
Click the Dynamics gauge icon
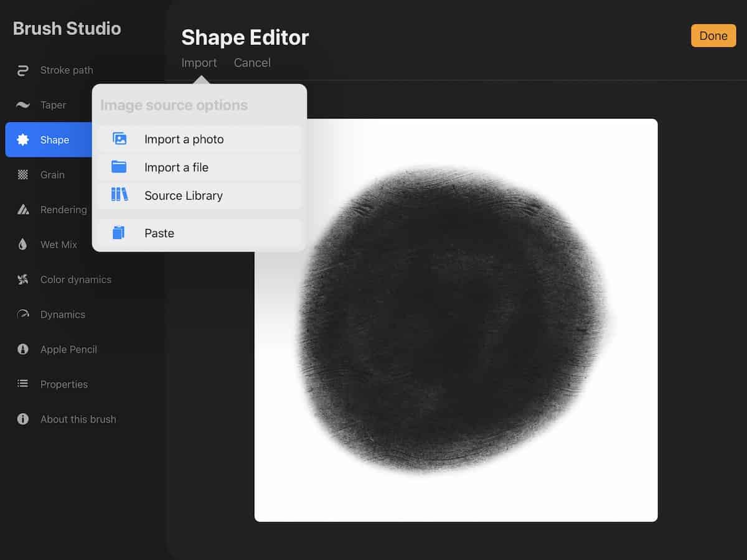(x=23, y=314)
